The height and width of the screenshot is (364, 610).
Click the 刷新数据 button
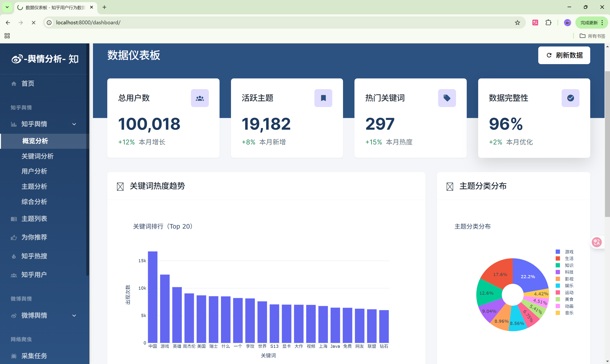coord(564,55)
